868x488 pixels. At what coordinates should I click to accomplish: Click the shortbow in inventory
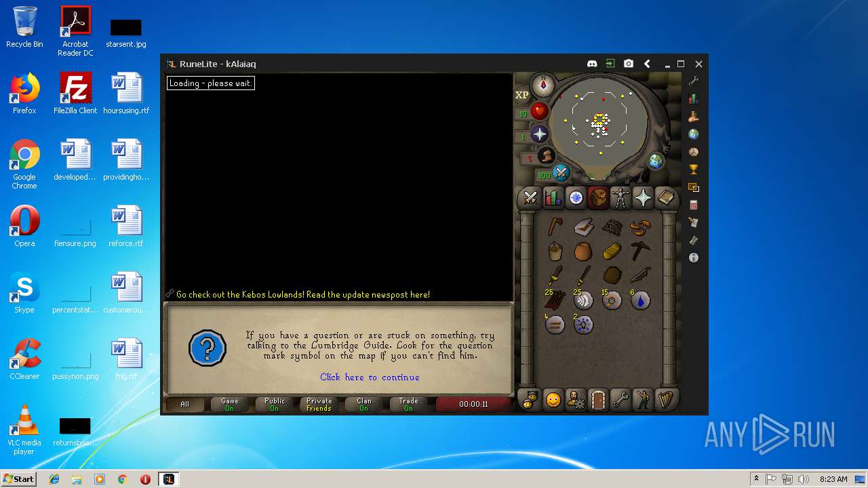click(x=641, y=275)
